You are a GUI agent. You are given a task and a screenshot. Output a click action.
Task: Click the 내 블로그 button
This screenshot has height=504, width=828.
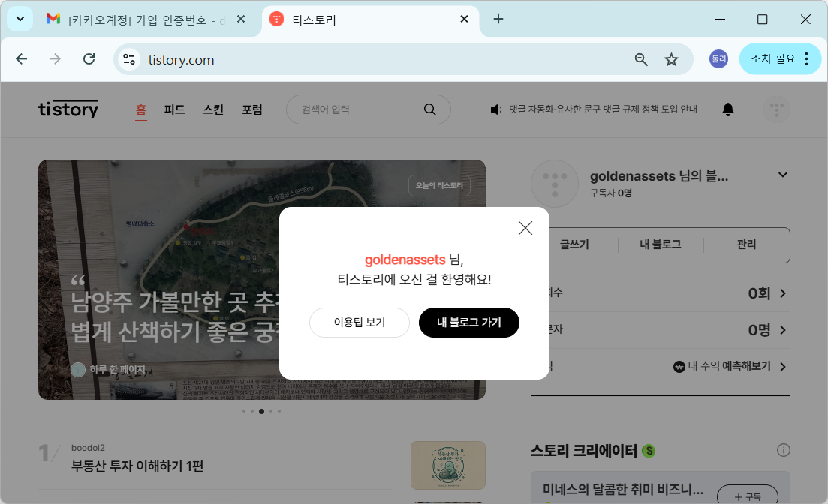pos(661,244)
